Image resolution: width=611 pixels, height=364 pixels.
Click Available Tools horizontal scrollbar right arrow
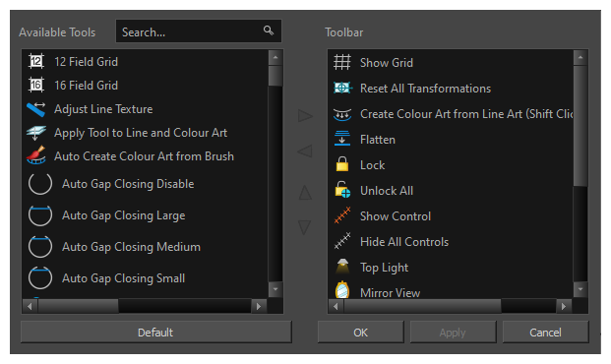pos(259,306)
